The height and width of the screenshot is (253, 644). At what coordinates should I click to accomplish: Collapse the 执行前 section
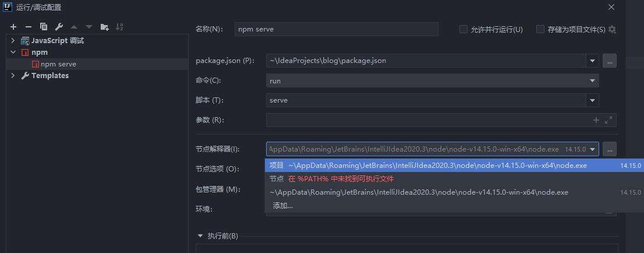click(x=200, y=236)
